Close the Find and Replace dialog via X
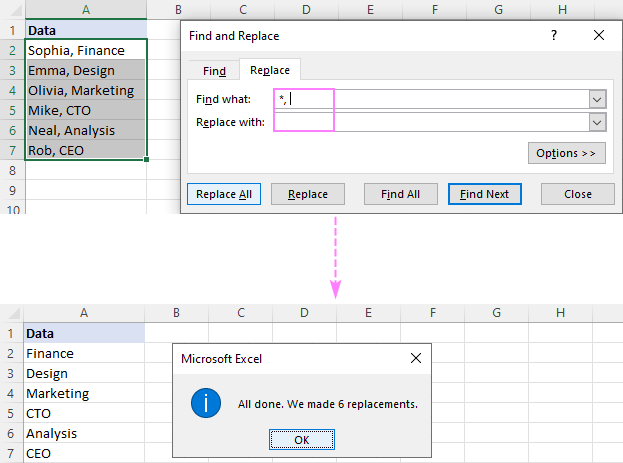 click(598, 35)
